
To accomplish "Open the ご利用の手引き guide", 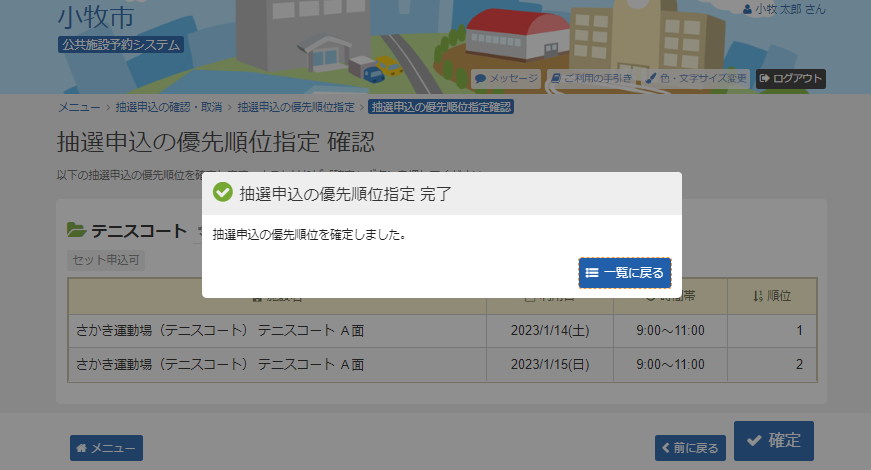I will click(x=592, y=78).
